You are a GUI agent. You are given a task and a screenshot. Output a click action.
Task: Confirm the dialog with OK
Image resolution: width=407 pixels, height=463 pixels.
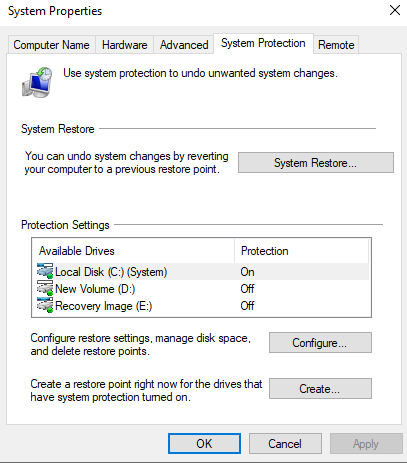[204, 444]
